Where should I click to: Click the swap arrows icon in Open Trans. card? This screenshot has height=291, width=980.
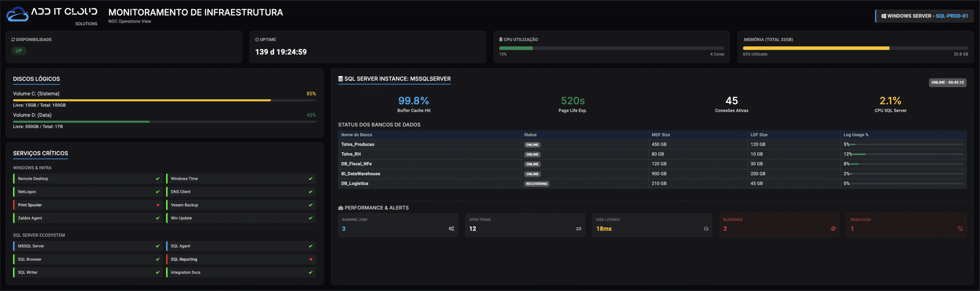click(x=578, y=229)
